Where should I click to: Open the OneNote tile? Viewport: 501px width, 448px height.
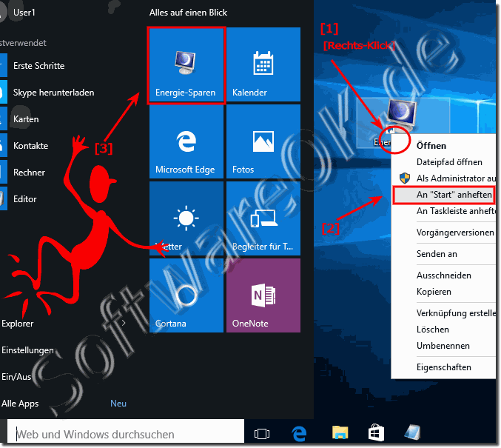[x=263, y=295]
